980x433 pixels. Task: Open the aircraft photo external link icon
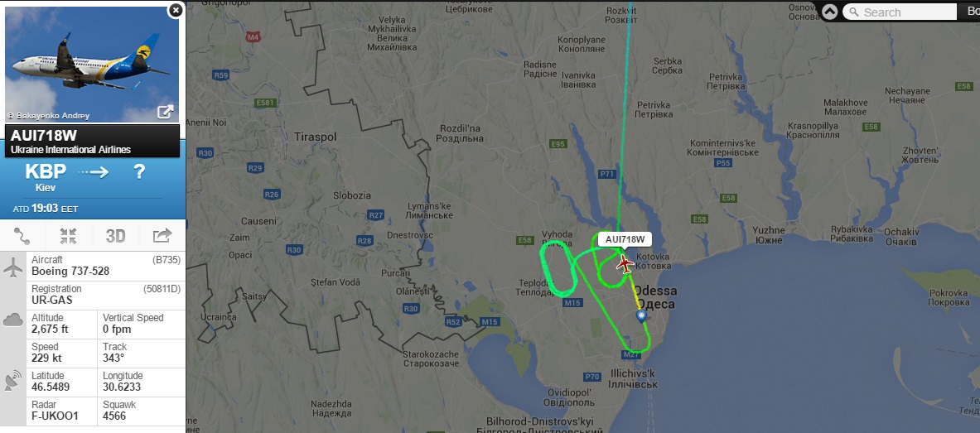[165, 112]
